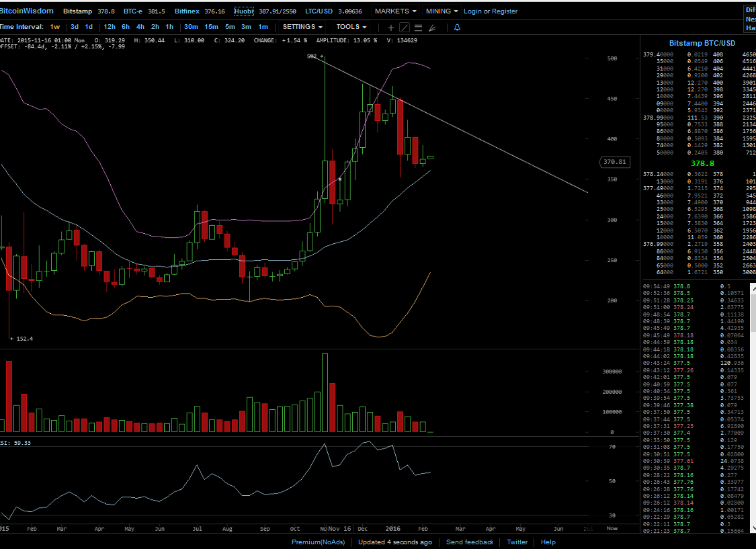Open the BTC-e market link
This screenshot has width=756, height=549.
(x=132, y=11)
